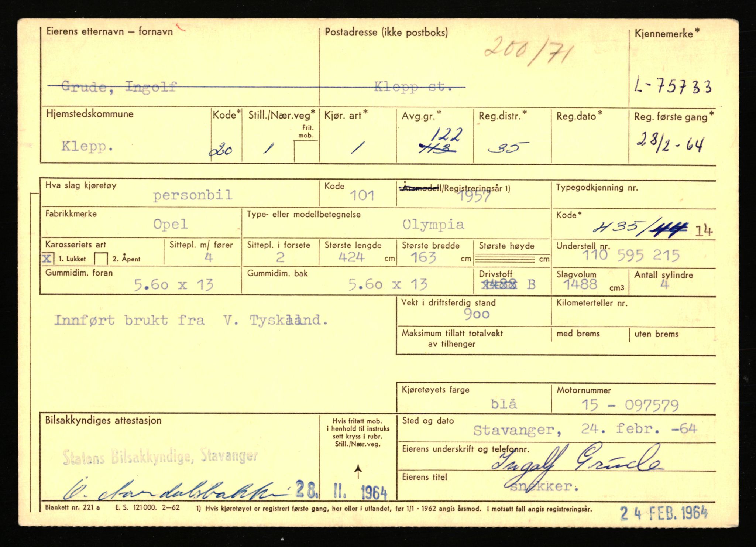Viewport: 756px width, 547px height.
Task: Click the note 'Innført brukt fra V. Tyskland.'
Action: [x=191, y=320]
